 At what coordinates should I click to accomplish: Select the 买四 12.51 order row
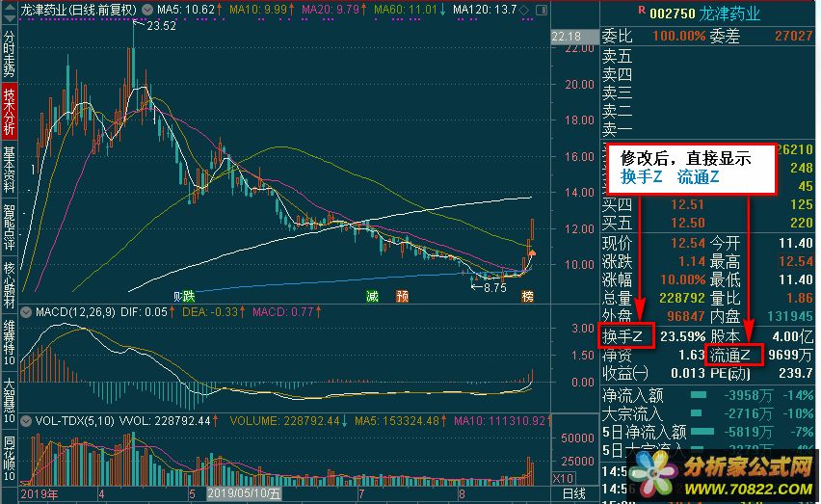coord(707,204)
